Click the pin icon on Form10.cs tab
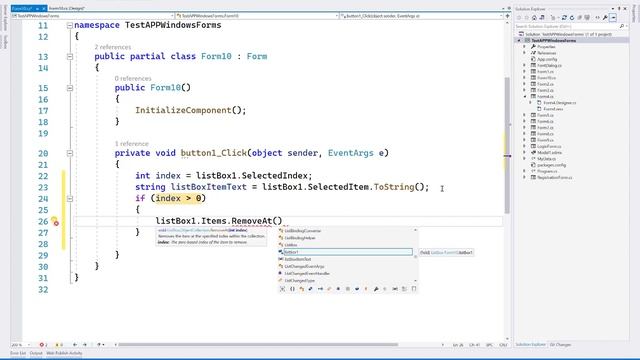Image resolution: width=640 pixels, height=360 pixels. pos(37,8)
